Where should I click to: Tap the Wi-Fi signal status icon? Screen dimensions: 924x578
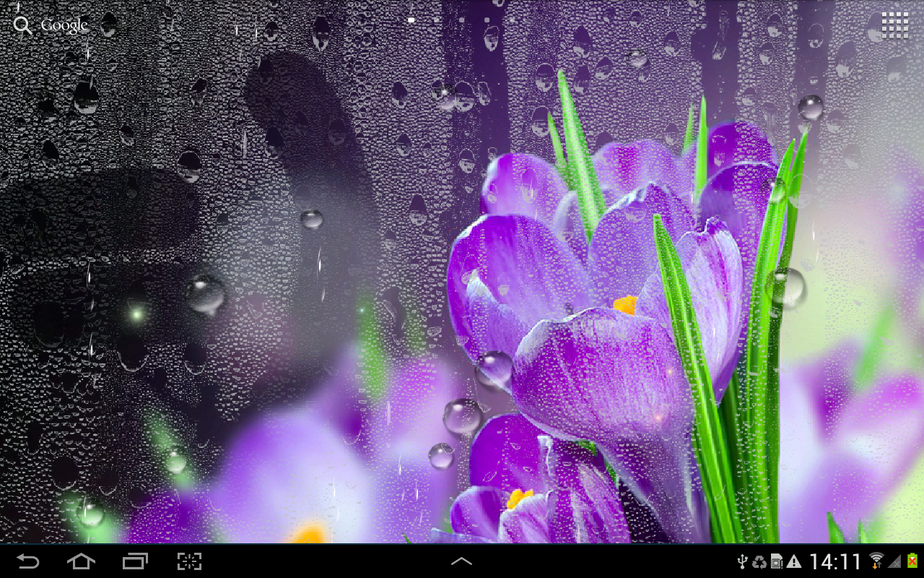[x=876, y=561]
